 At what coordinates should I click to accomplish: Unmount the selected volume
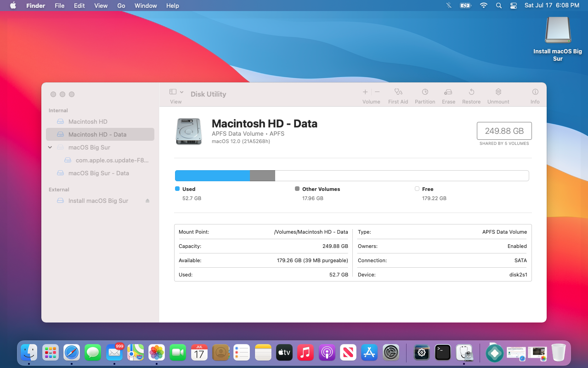pyautogui.click(x=498, y=92)
